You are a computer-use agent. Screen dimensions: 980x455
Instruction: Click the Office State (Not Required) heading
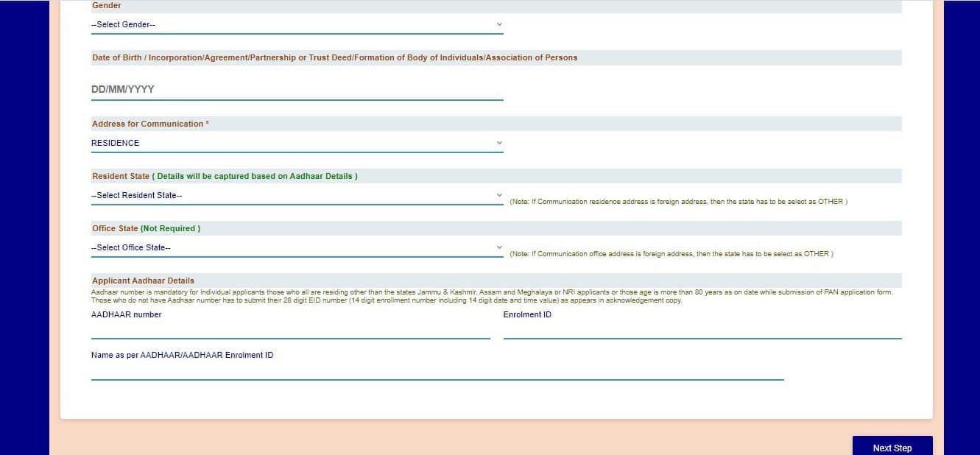146,228
